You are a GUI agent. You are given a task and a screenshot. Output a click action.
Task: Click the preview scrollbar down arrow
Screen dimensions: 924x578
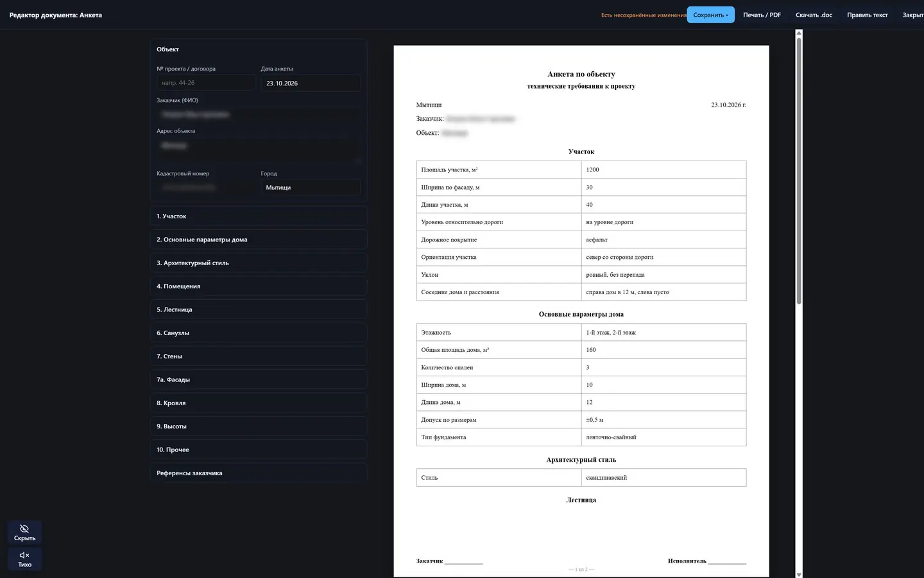pyautogui.click(x=799, y=574)
